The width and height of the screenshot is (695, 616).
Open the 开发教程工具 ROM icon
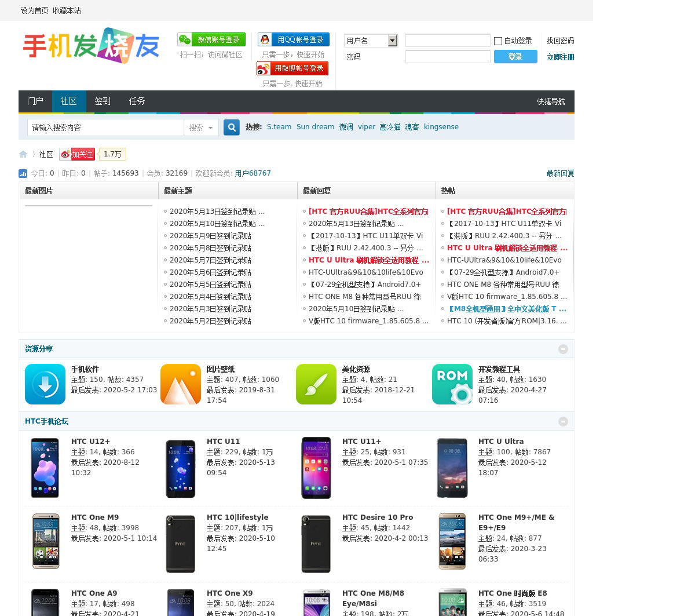452,384
